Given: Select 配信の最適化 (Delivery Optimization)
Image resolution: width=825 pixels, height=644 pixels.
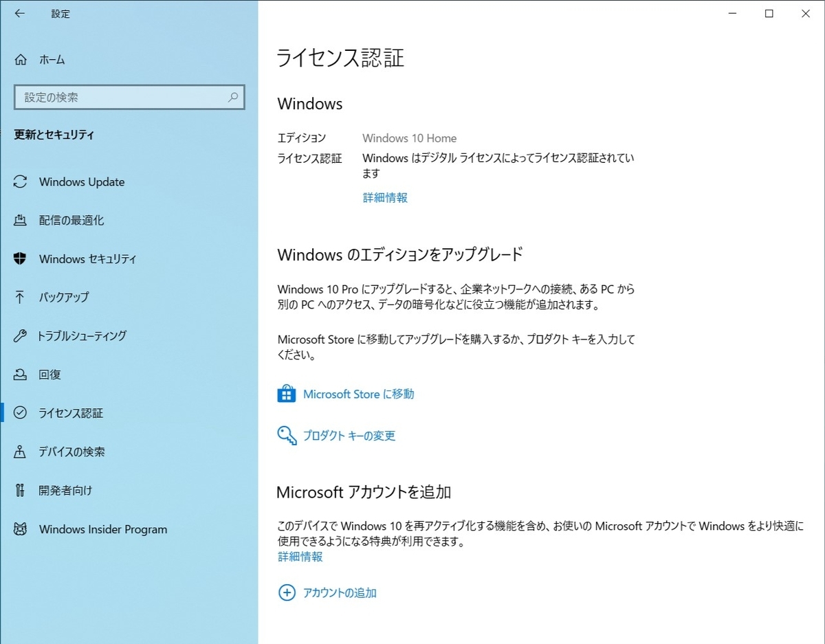Looking at the screenshot, I should 69,220.
